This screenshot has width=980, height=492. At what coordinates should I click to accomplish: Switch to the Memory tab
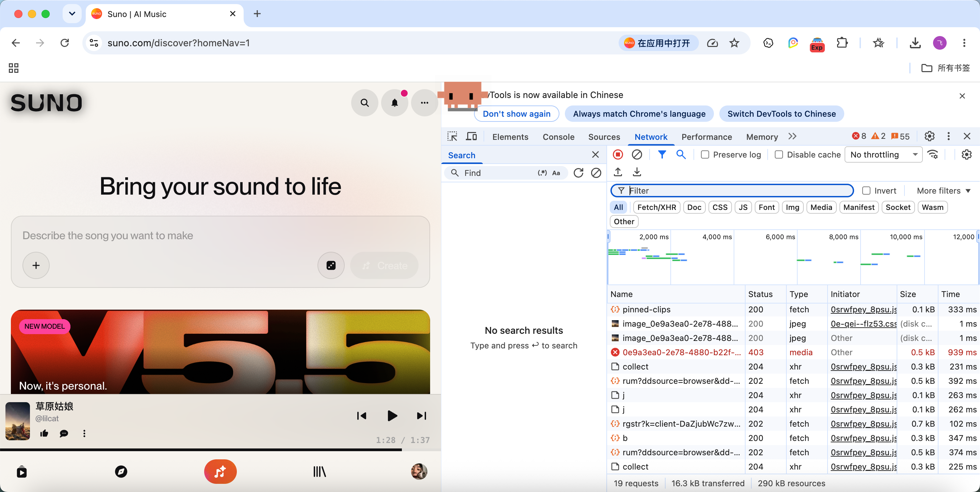(762, 137)
